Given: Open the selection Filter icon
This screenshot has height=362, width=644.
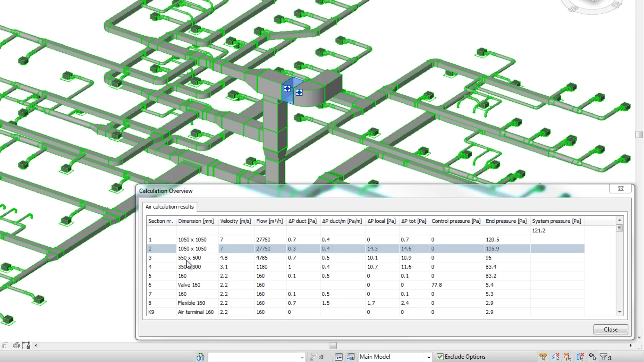Looking at the screenshot, I should 604,357.
